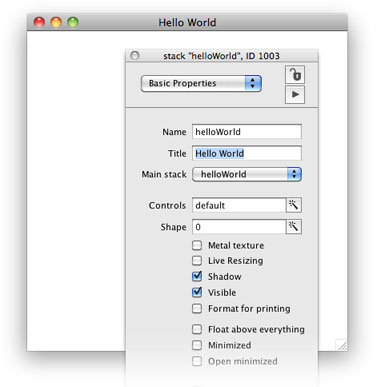The height and width of the screenshot is (387, 377).
Task: Click the yellow minimize button of the Hello World window
Action: pyautogui.click(x=56, y=22)
